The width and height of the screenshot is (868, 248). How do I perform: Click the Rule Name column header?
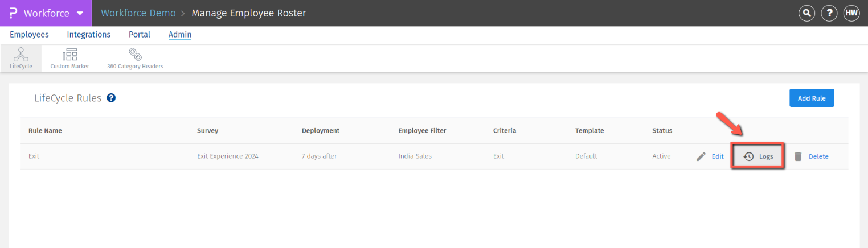click(x=45, y=131)
